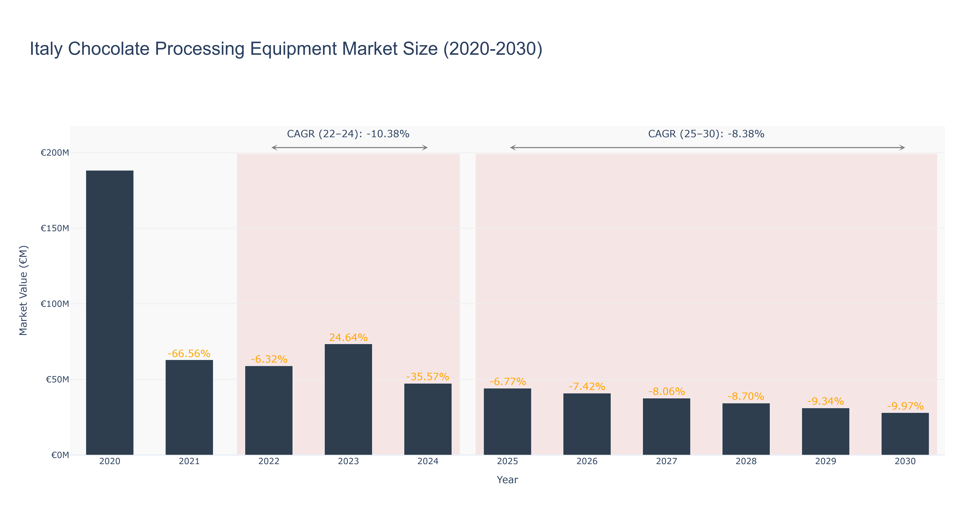Click the -35.57% growth label
Screen dimensions: 980x525
(428, 377)
